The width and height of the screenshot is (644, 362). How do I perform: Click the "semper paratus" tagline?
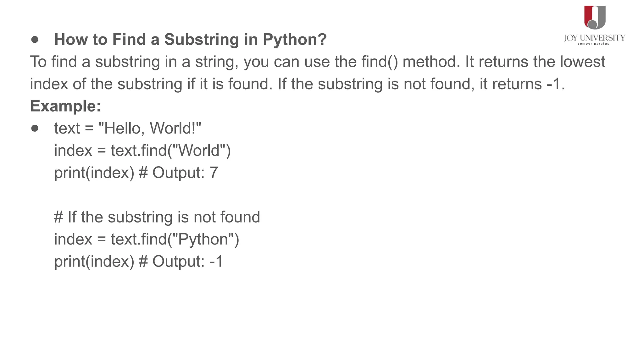click(x=593, y=44)
